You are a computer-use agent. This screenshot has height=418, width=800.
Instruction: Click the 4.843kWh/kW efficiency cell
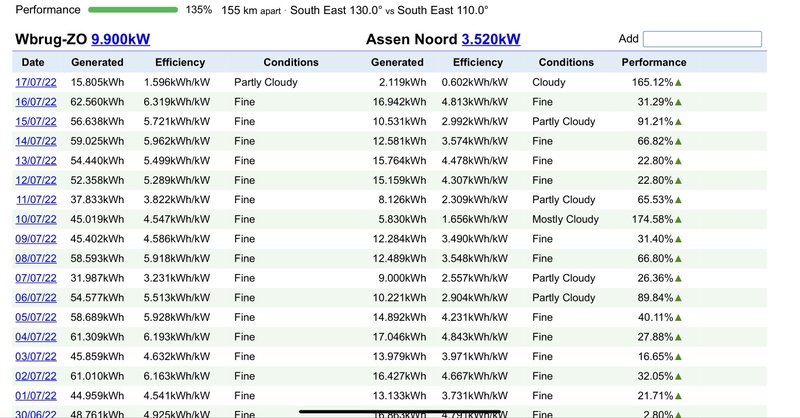[474, 337]
